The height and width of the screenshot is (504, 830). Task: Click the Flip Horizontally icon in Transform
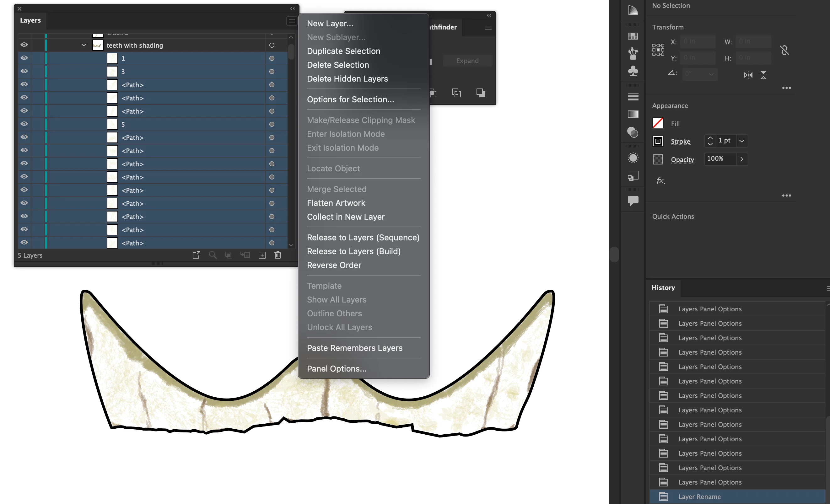(x=748, y=75)
